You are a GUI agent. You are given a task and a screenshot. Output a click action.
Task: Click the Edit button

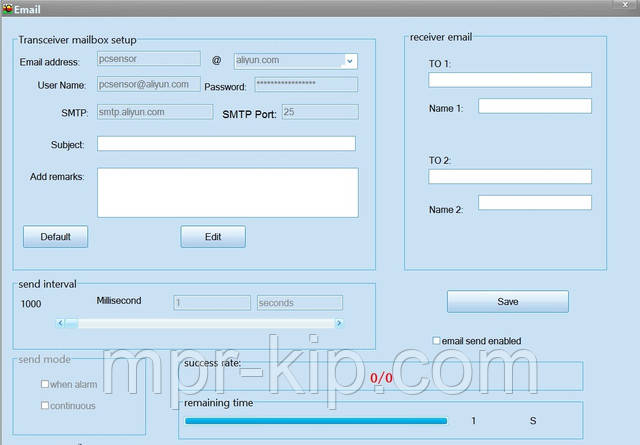point(212,237)
